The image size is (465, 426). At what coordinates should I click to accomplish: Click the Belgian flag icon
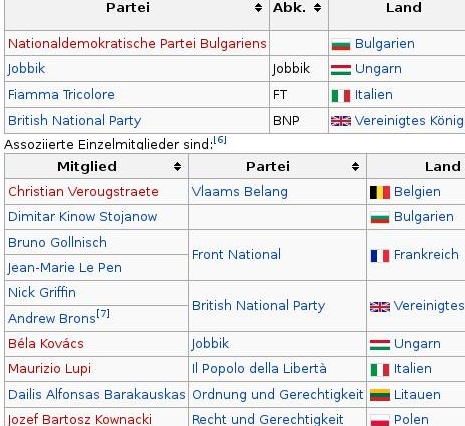(380, 192)
